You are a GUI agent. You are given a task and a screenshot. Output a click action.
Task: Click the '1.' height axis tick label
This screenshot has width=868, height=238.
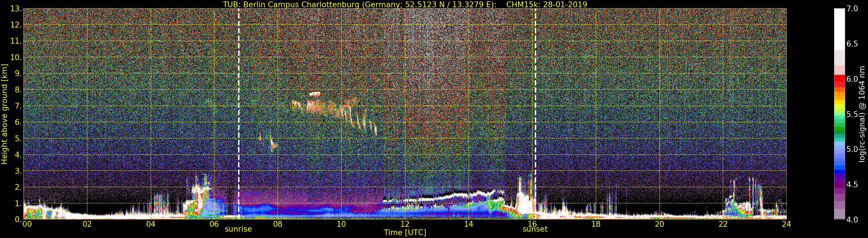coord(18,203)
